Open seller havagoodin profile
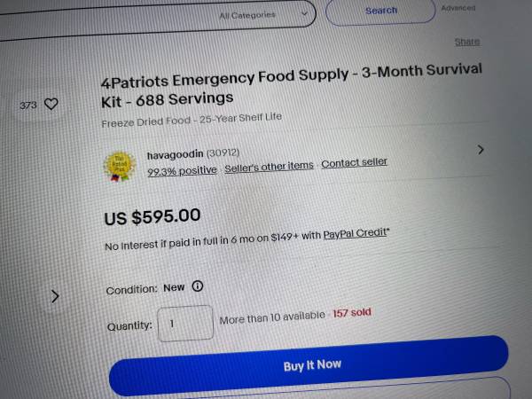Image resolution: width=532 pixels, height=399 pixels. pos(175,154)
